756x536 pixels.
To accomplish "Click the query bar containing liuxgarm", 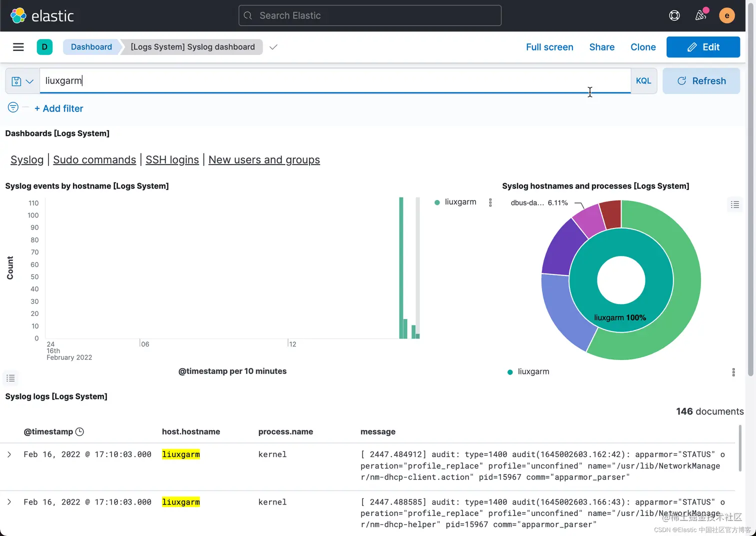I will point(335,80).
